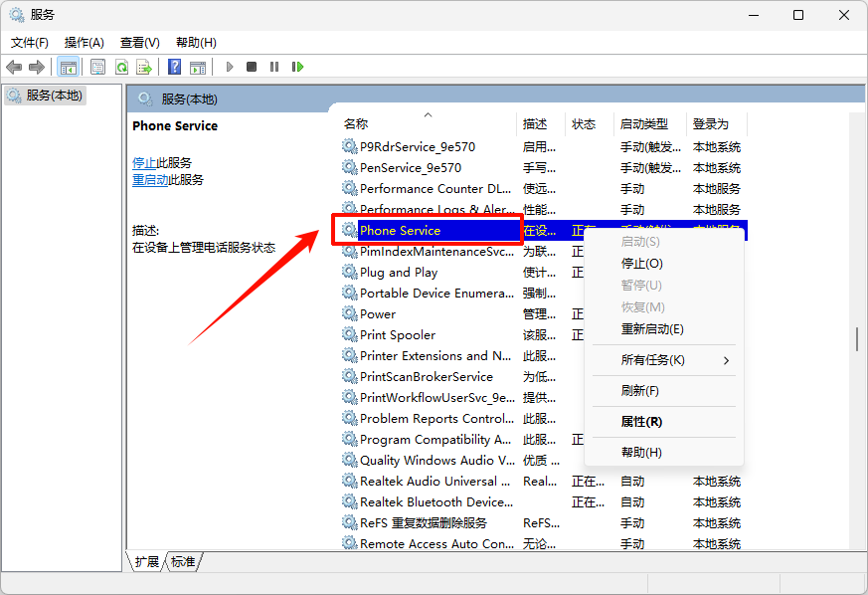Open the 操作(A) menu
Screen dimensions: 868x595
[84, 43]
